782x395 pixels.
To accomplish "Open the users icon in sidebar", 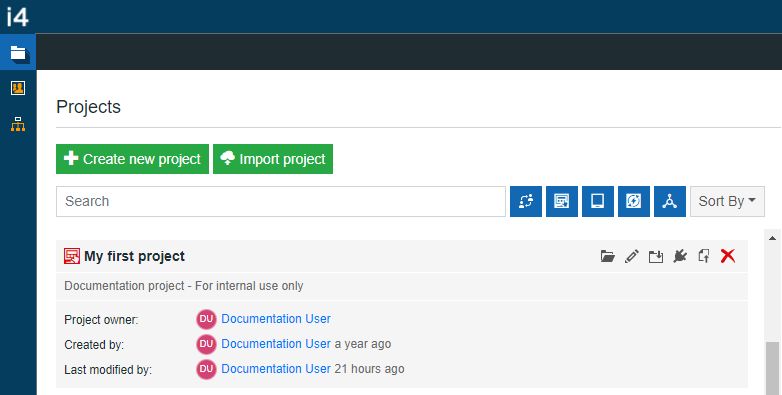I will [x=18, y=88].
